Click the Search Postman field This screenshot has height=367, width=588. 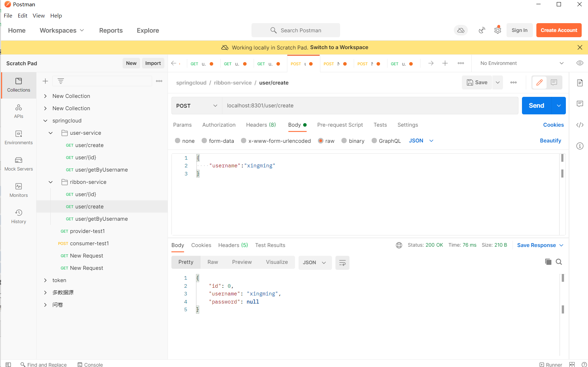(x=296, y=31)
